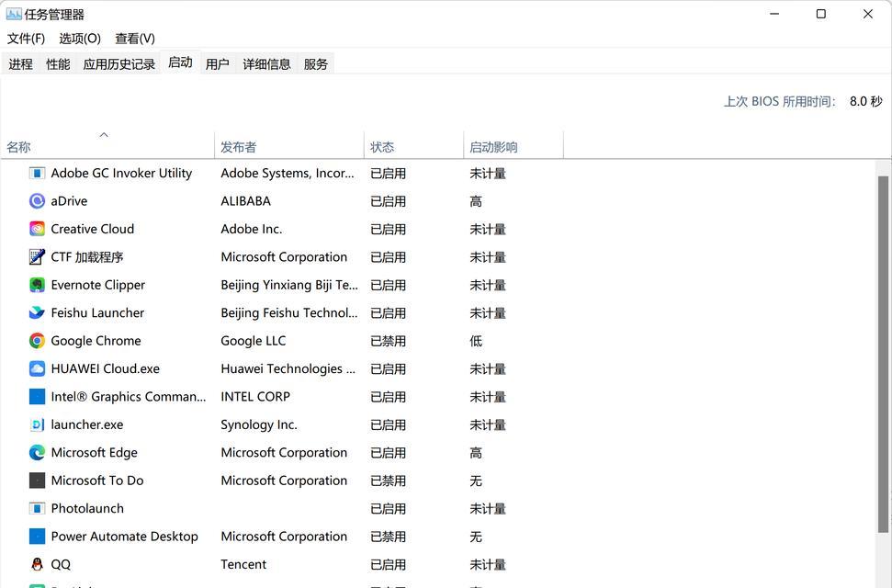Click 低 startup impact for Google Chrome

point(476,340)
